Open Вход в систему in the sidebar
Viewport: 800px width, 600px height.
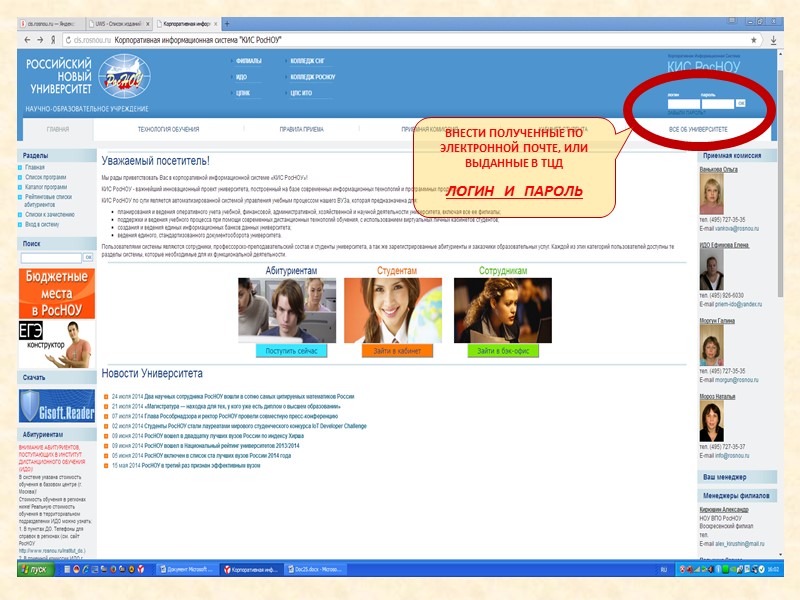pyautogui.click(x=42, y=224)
